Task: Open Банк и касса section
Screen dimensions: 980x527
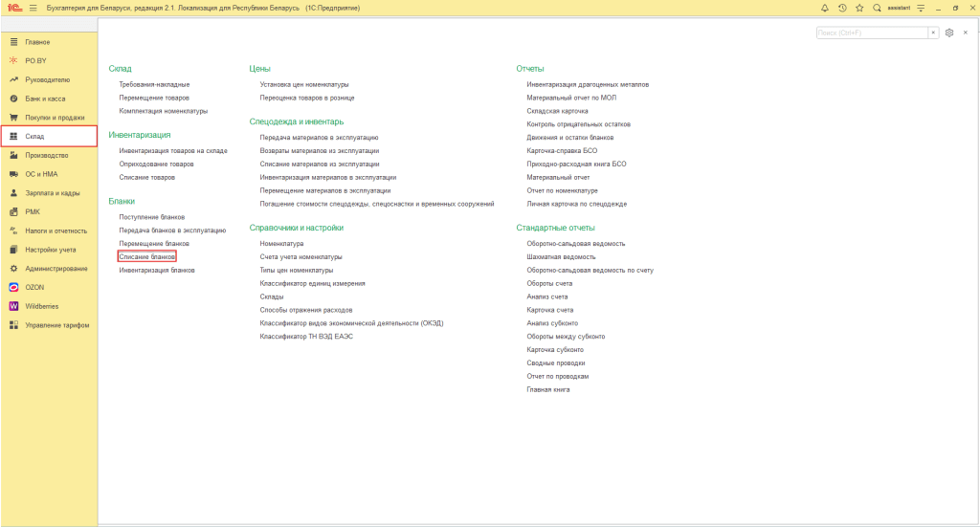Action: click(x=49, y=99)
